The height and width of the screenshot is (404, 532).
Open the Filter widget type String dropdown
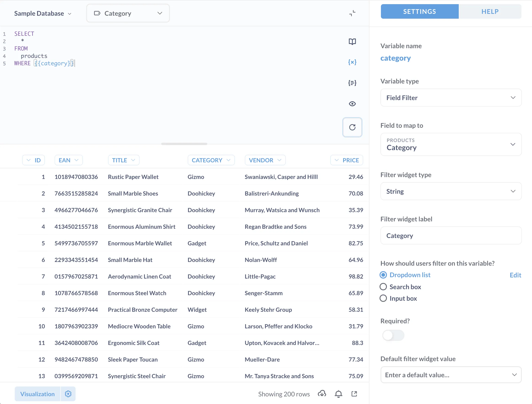pyautogui.click(x=451, y=191)
